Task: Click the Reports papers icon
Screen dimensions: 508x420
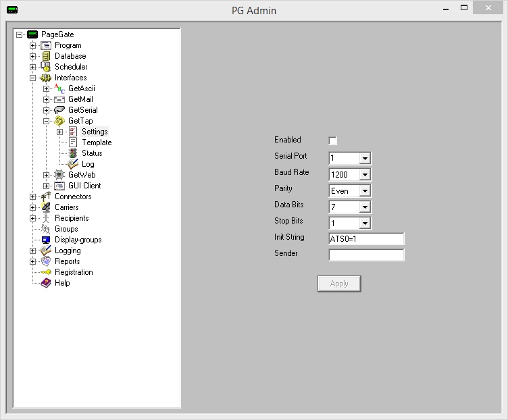Action: click(x=46, y=261)
